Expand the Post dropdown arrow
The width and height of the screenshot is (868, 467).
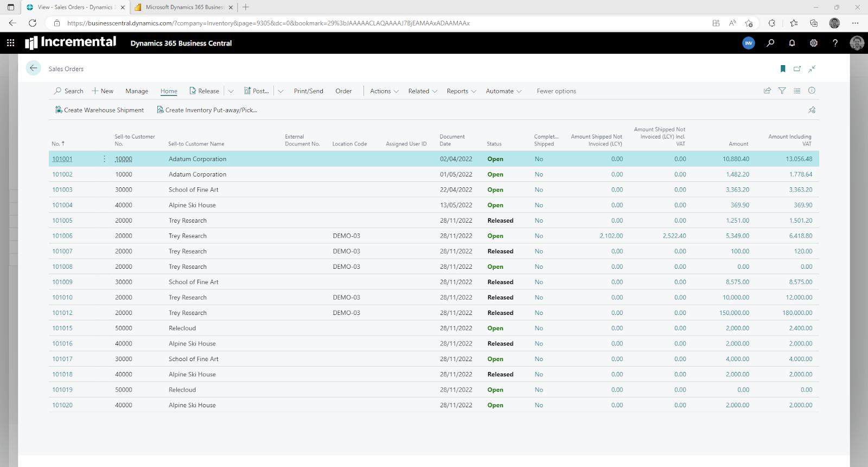[280, 91]
